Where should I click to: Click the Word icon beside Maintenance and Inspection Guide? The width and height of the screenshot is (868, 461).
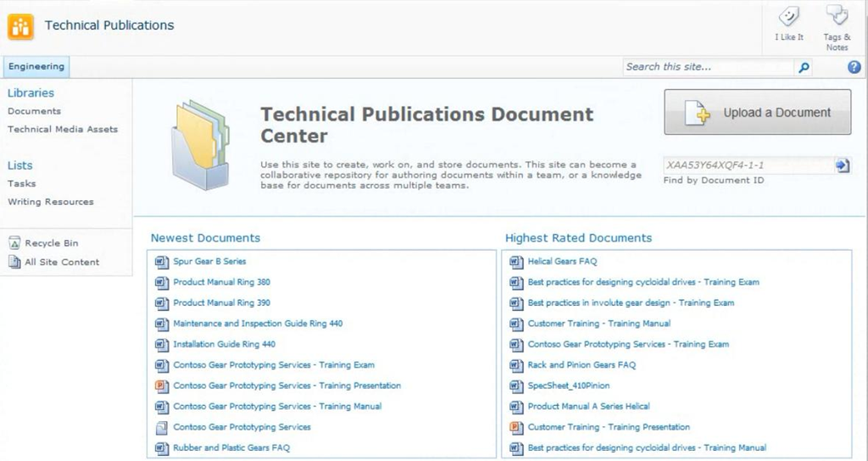tap(162, 324)
